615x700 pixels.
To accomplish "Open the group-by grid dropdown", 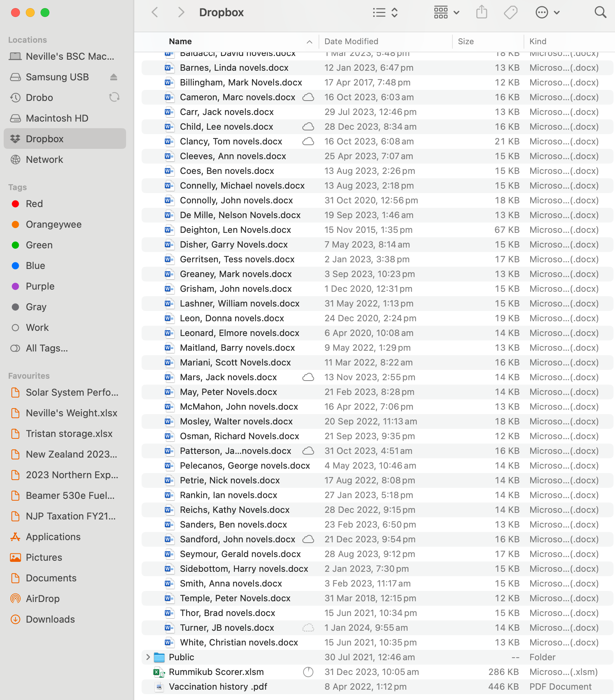I will tap(446, 13).
